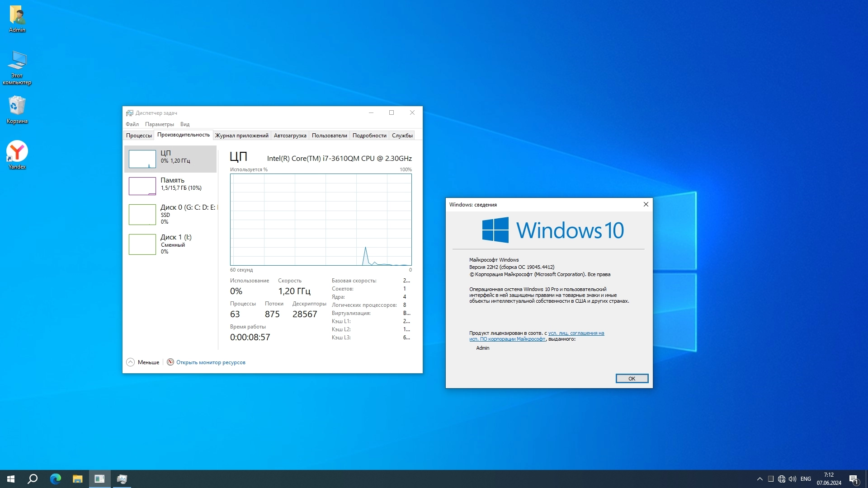Open the ENG language switcher
The width and height of the screenshot is (868, 488).
coord(806,479)
